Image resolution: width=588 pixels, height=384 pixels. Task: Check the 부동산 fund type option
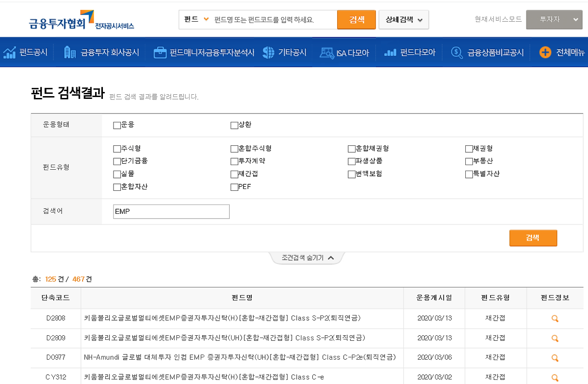(x=468, y=161)
